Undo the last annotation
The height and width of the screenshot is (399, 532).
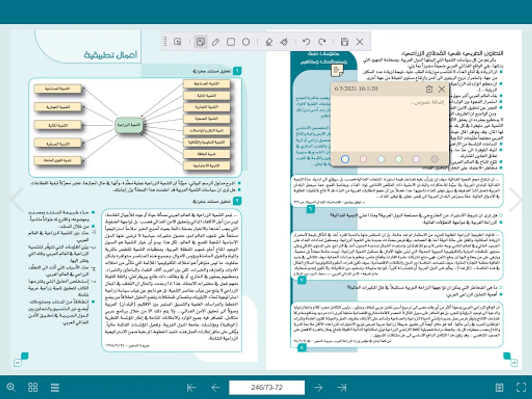tap(306, 42)
